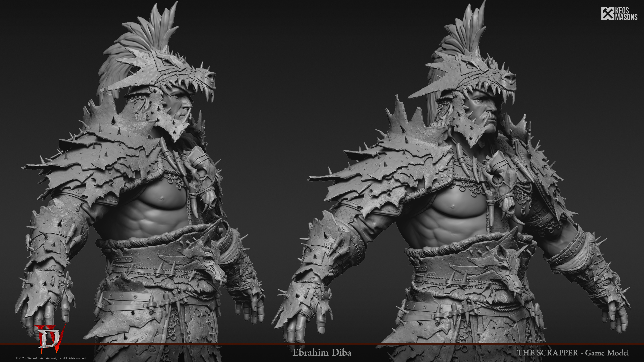
Task: Click the '© 2023 Blizzard Entertainment' copyright text
Action: 51,358
